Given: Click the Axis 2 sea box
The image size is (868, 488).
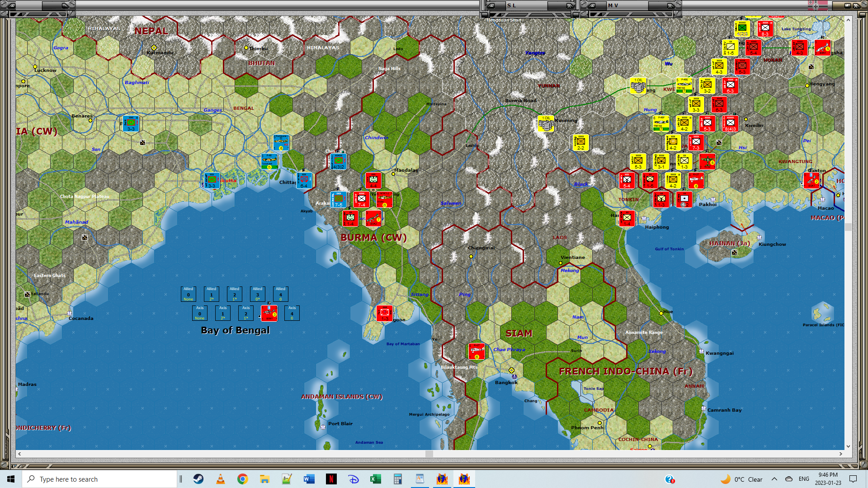Looking at the screenshot, I should (246, 313).
